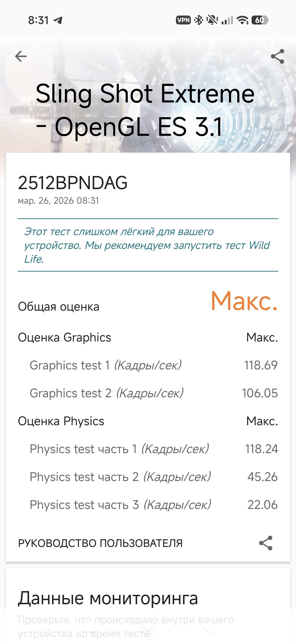Screen dimensions: 296x644
Task: Tap the device name 2512BPNDAG
Action: (x=73, y=183)
